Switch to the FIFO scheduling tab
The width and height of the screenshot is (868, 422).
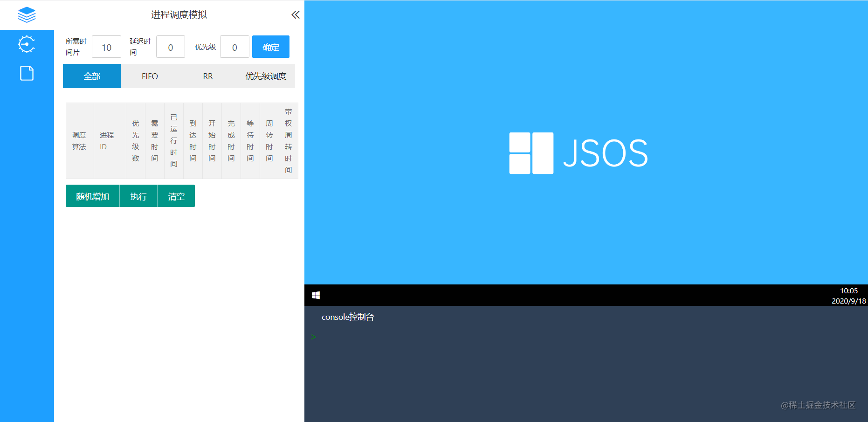pyautogui.click(x=150, y=76)
